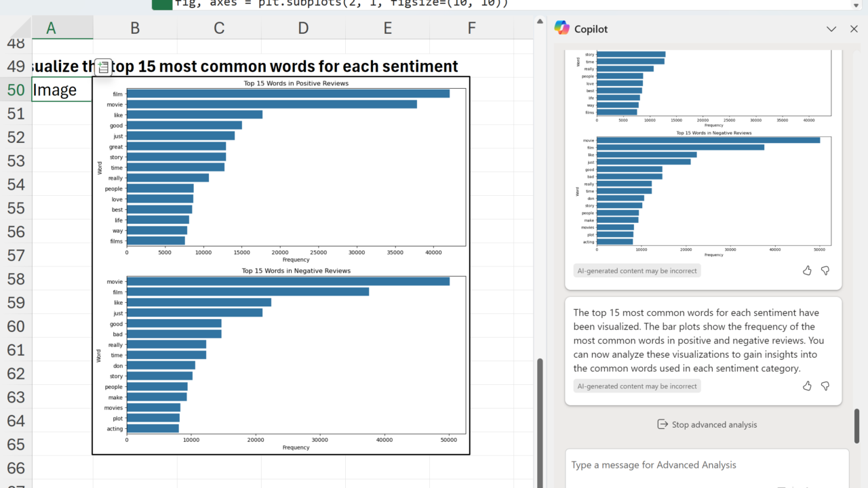Select row 53 header
This screenshot has height=488, width=868.
pyautogui.click(x=16, y=161)
